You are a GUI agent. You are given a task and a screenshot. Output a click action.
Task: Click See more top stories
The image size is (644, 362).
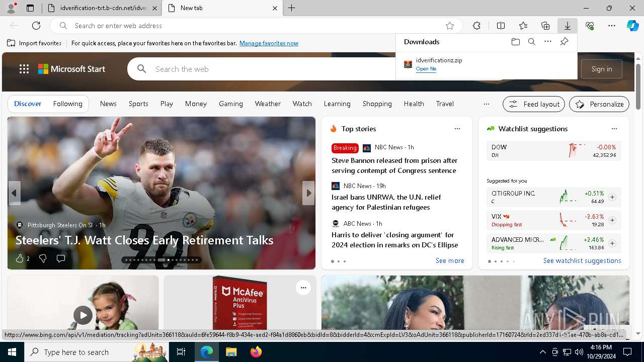450,260
